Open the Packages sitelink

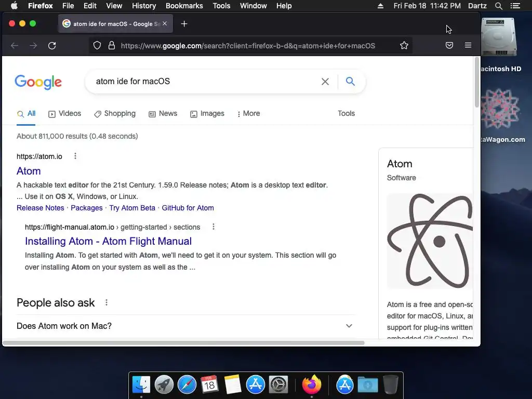click(x=87, y=208)
